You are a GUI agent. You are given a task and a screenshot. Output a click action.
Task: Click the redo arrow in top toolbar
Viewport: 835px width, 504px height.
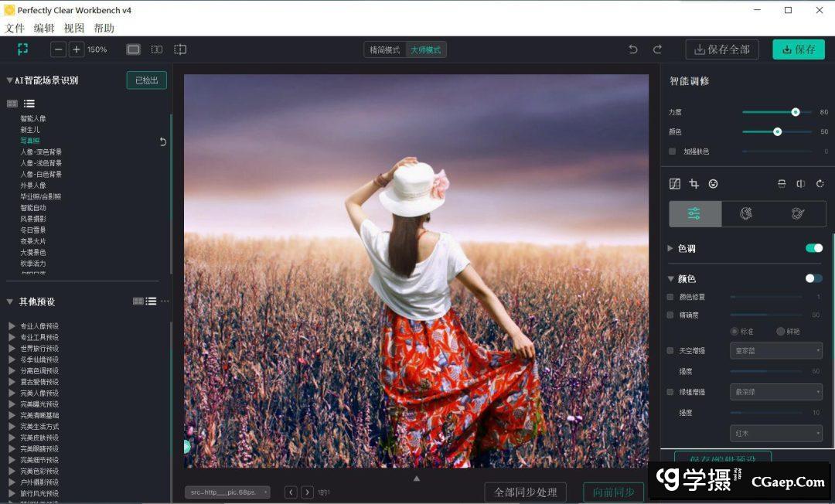pyautogui.click(x=657, y=49)
